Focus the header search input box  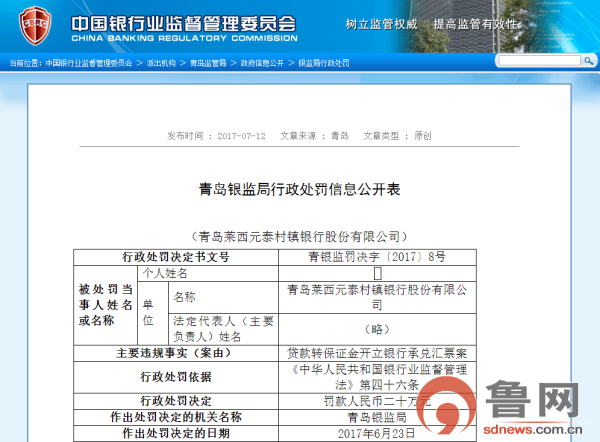540,60
